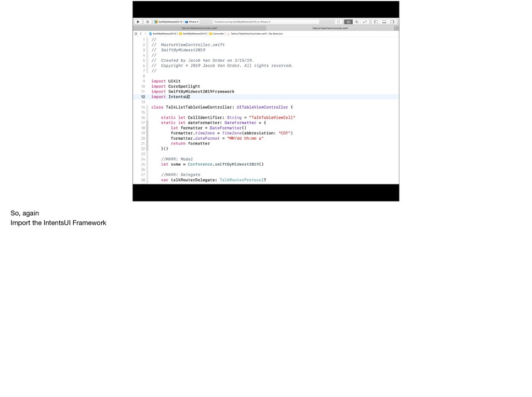Viewport: 532px width, 397px height.
Task: Select the right TalkListTableViewController.swift tab
Action: (x=330, y=28)
